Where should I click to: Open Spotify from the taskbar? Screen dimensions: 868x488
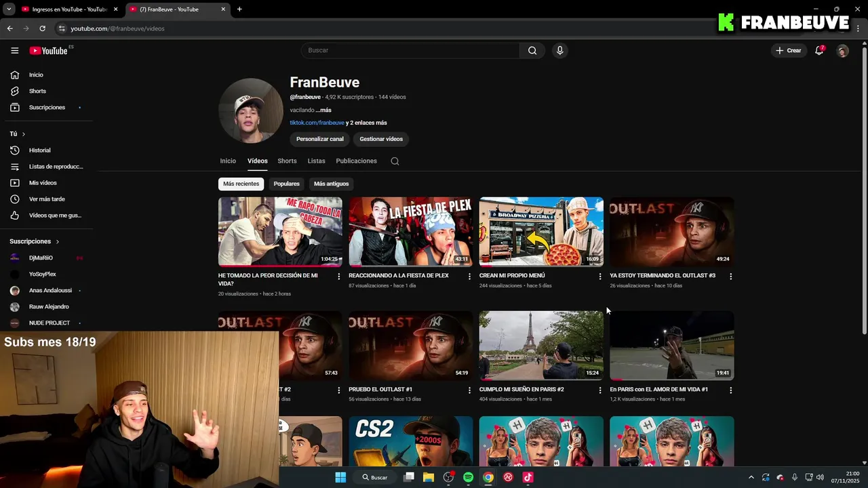point(468,477)
